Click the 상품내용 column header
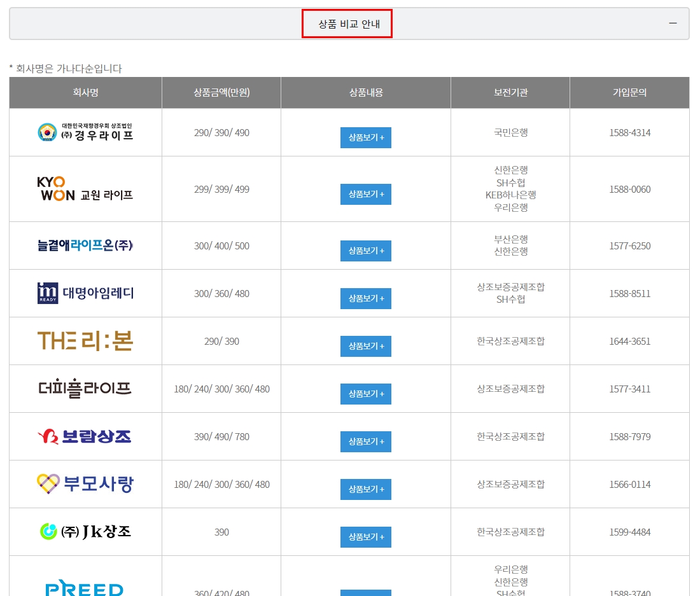Image resolution: width=700 pixels, height=596 pixels. [366, 92]
